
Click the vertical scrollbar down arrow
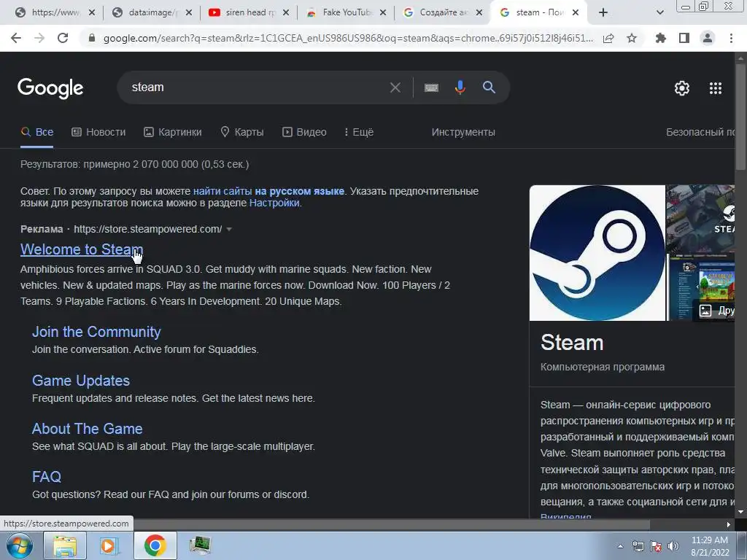(740, 513)
